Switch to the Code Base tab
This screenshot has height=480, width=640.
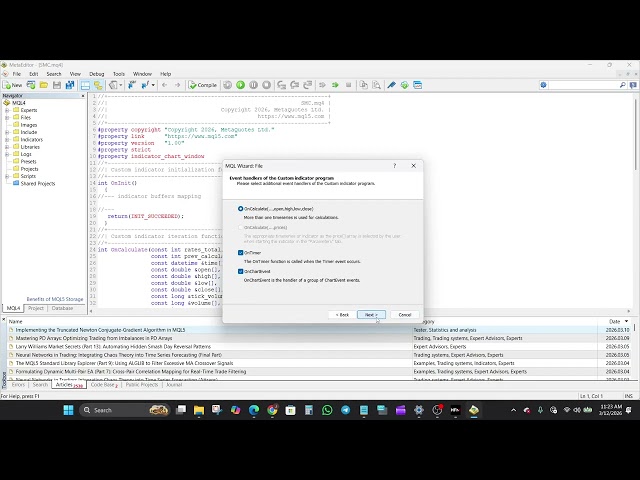pyautogui.click(x=104, y=385)
